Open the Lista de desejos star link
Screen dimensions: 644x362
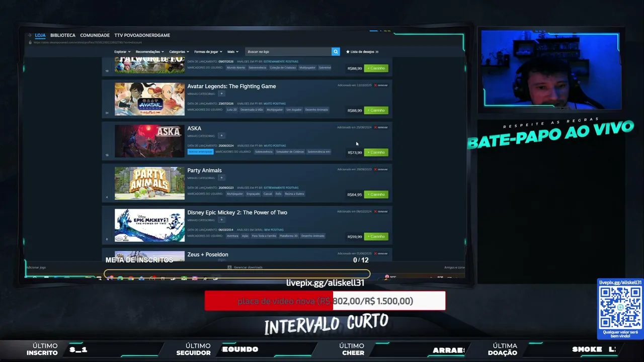tap(362, 52)
